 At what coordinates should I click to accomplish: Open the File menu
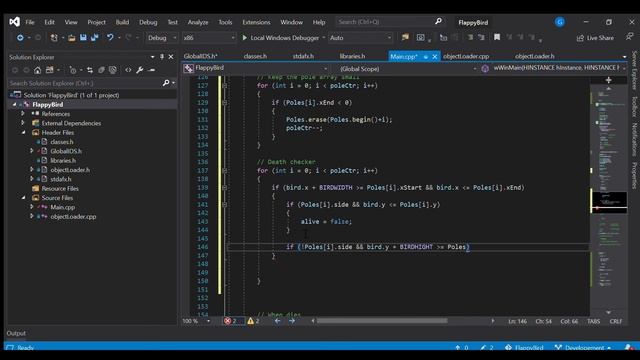point(30,22)
